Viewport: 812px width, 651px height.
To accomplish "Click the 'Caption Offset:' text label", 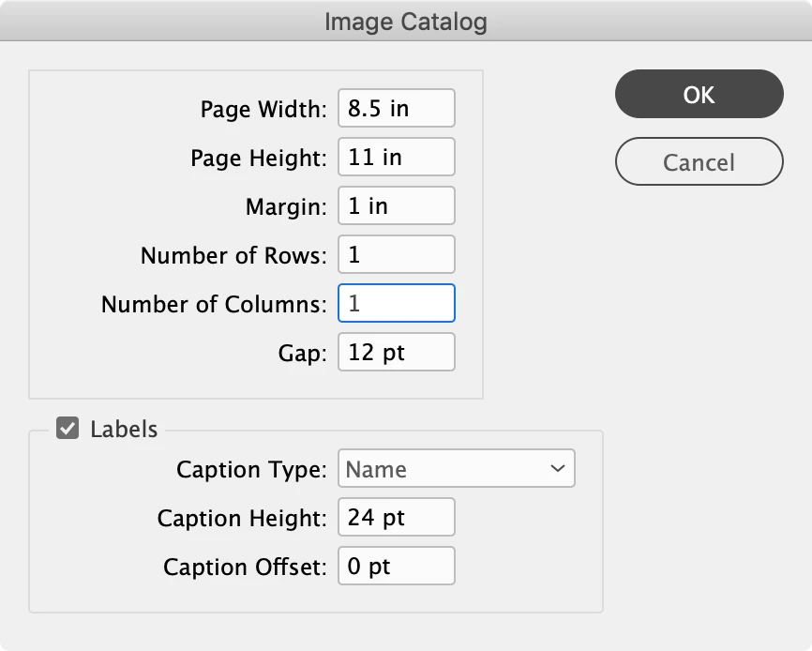I will click(245, 568).
